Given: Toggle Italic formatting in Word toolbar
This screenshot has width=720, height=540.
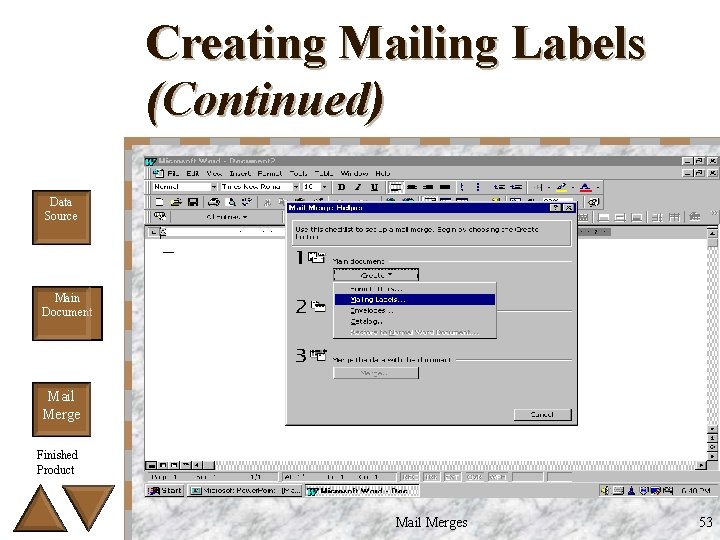Looking at the screenshot, I should (358, 187).
